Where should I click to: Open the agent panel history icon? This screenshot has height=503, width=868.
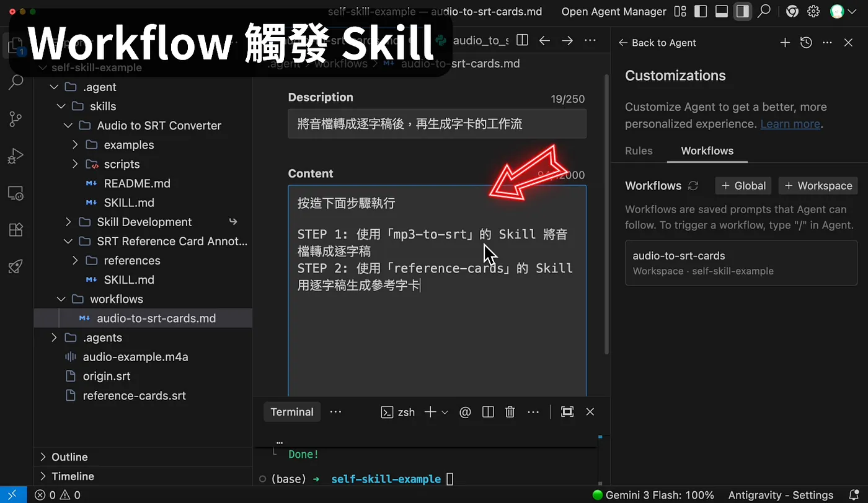point(806,43)
